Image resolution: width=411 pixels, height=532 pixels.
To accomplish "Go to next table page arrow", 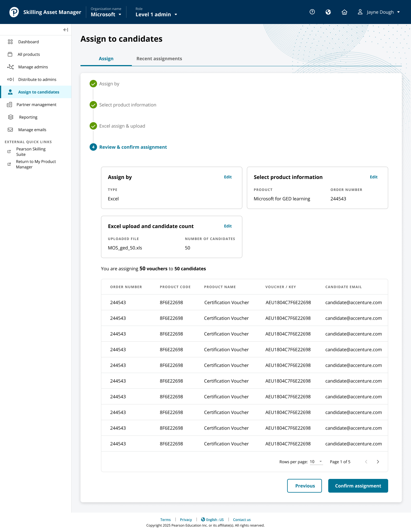I will (x=378, y=462).
